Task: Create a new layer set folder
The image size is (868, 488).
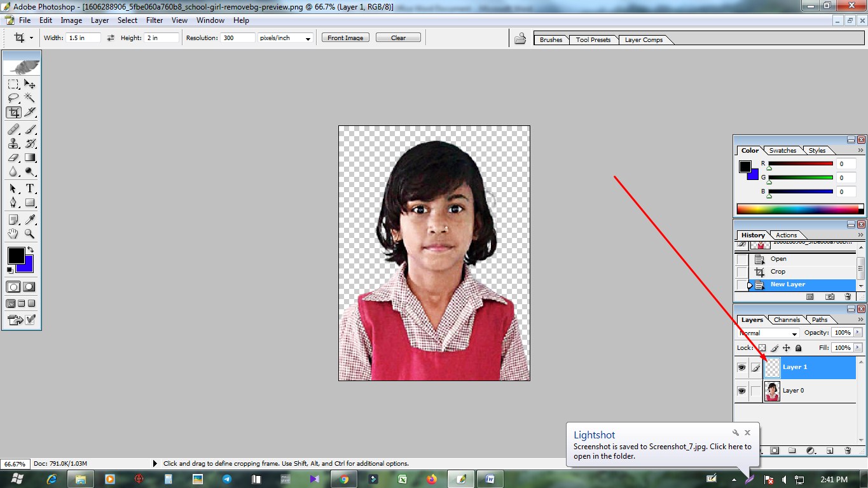Action: tap(792, 450)
